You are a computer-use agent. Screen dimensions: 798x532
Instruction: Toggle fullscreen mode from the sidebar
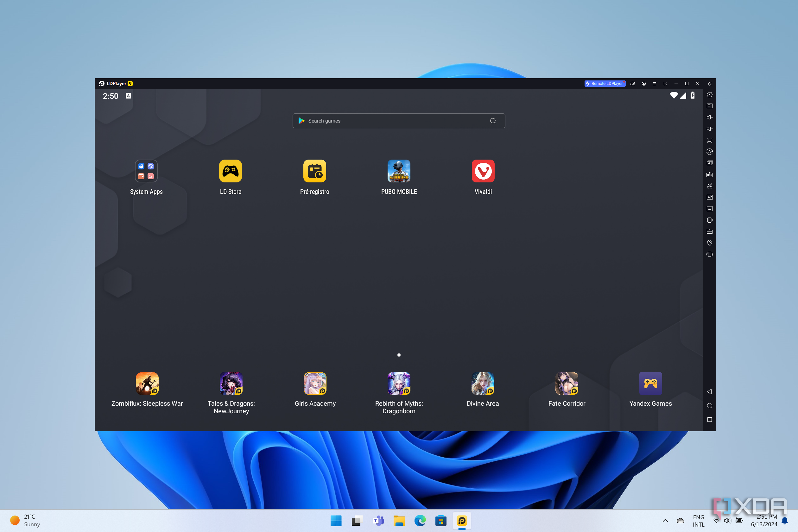(x=709, y=140)
